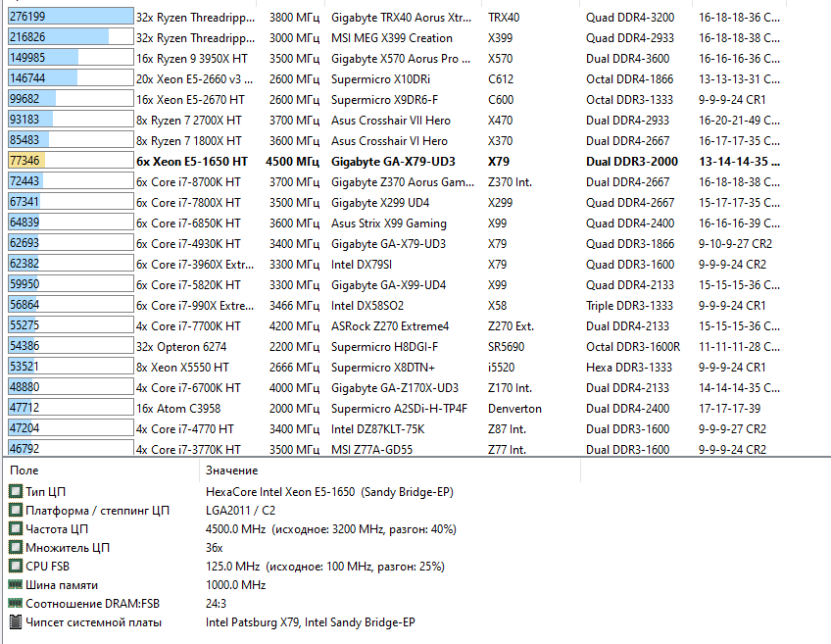Click the MSI MEG X399 Creation cell
Image resolution: width=831 pixels, height=644 pixels.
(392, 38)
